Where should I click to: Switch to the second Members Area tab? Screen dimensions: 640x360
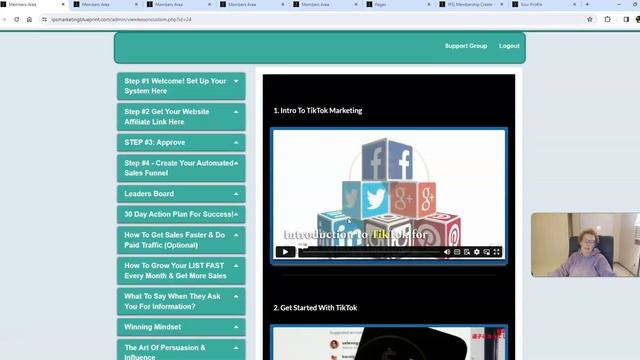coord(105,4)
